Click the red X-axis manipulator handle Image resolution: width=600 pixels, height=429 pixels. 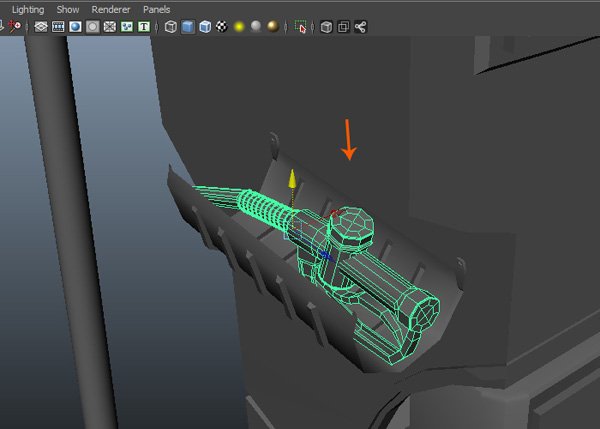click(335, 214)
